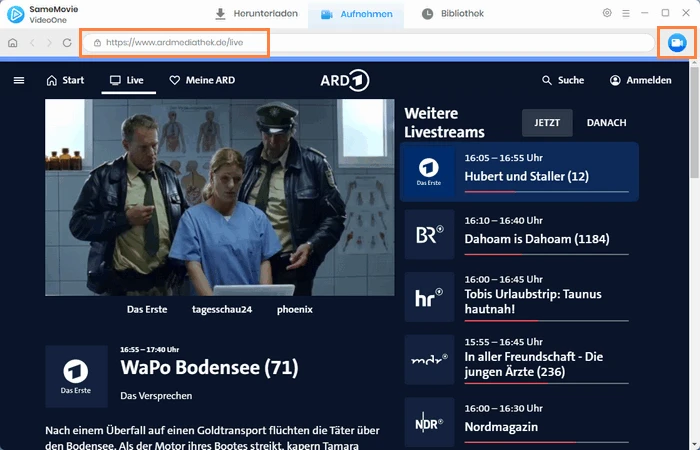Screen dimensions: 700x450
Task: Click the 16:55 – 17:40 Uhr time label
Action: coord(150,350)
